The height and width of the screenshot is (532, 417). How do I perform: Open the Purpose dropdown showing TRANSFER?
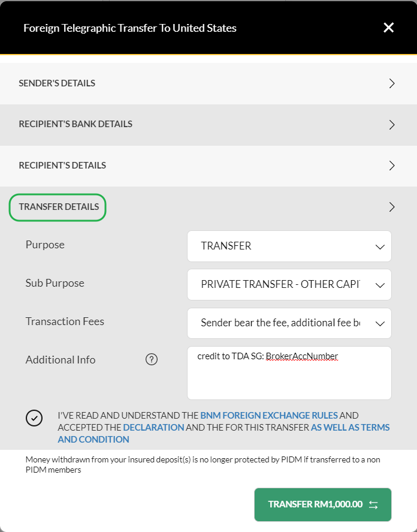[289, 247]
